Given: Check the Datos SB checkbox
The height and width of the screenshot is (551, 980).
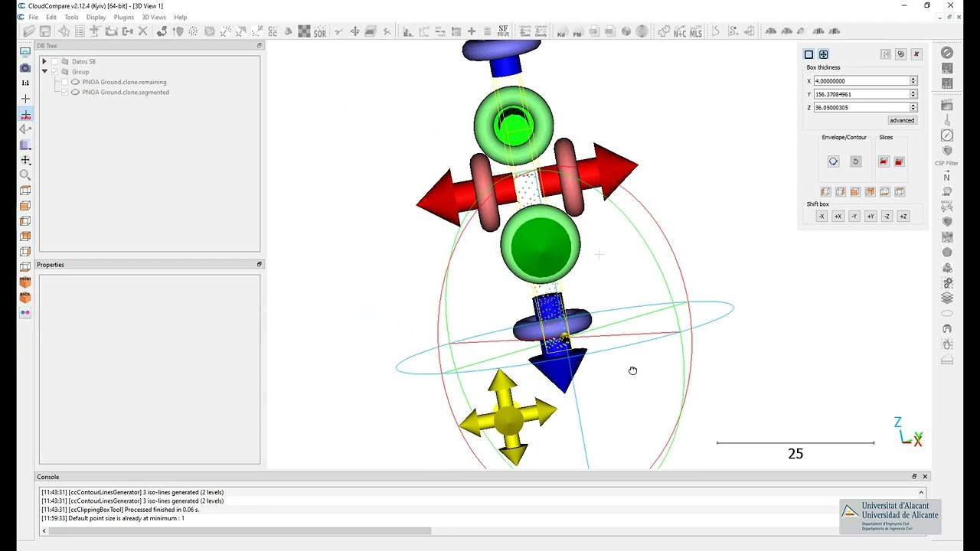Looking at the screenshot, I should point(54,61).
